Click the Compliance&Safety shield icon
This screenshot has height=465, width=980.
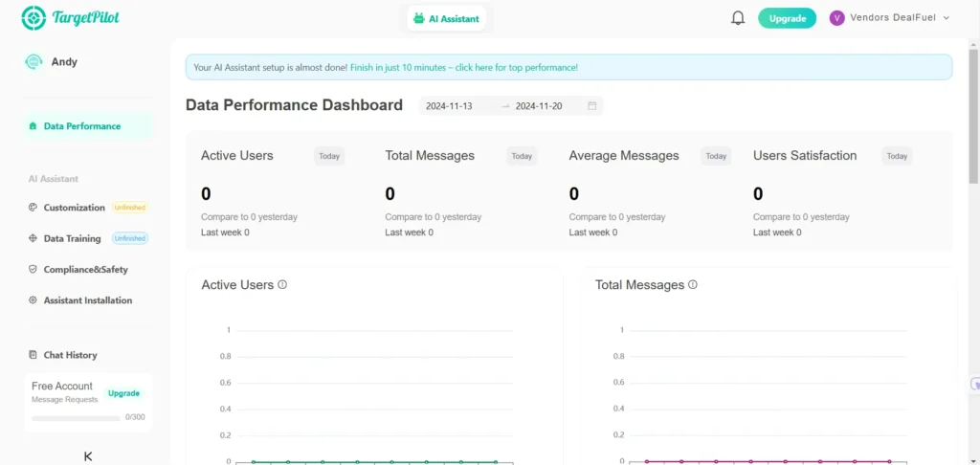coord(33,270)
